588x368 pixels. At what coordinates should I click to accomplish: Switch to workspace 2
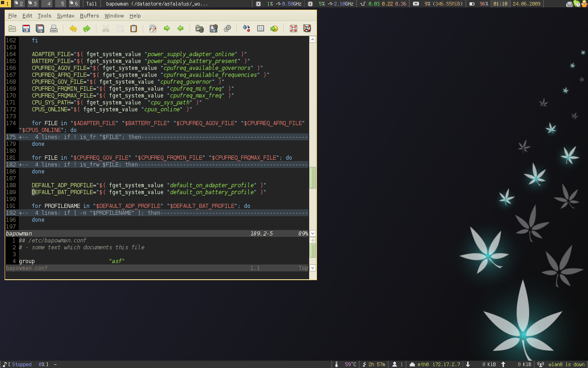point(19,4)
